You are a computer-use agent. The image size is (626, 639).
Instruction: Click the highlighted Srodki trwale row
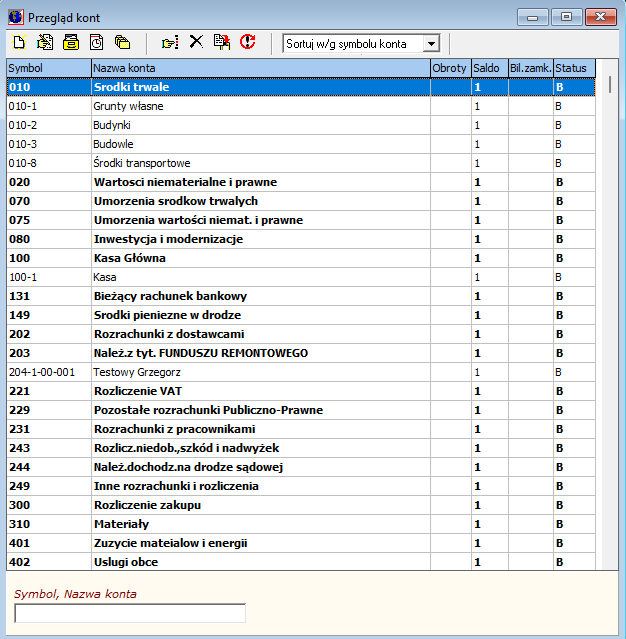tap(301, 87)
